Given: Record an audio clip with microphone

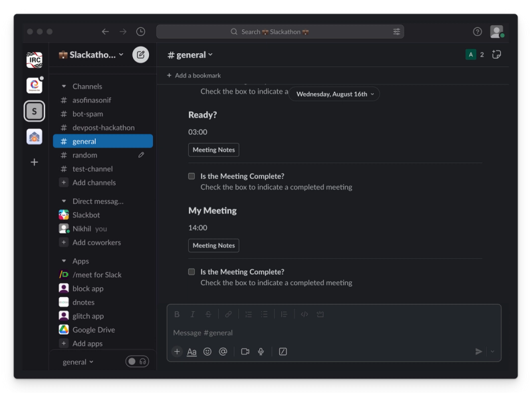Looking at the screenshot, I should [261, 352].
